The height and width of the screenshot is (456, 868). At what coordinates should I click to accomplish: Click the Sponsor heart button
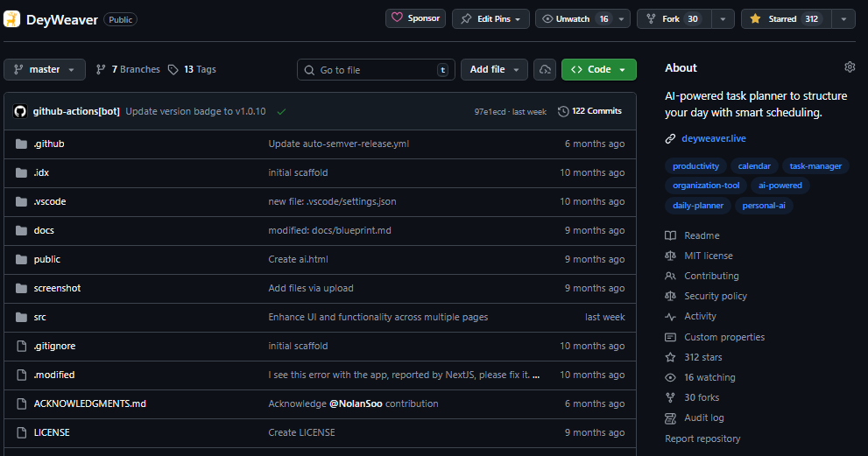click(x=416, y=18)
